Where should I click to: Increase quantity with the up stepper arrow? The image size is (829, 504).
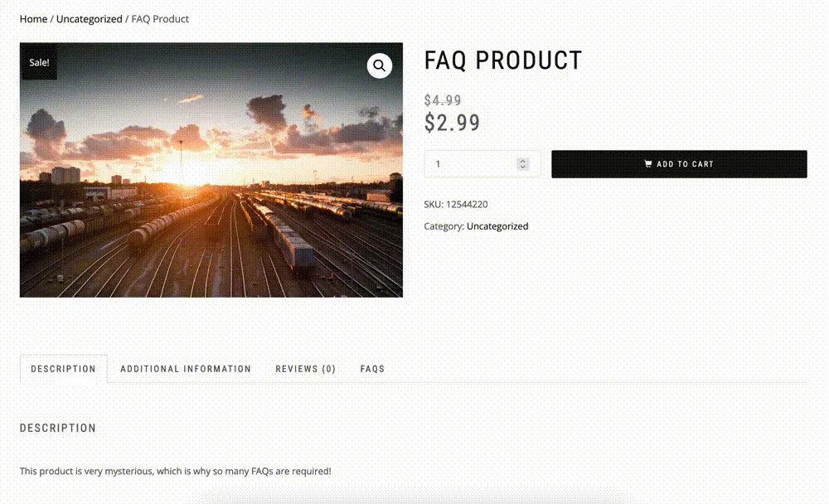[522, 161]
